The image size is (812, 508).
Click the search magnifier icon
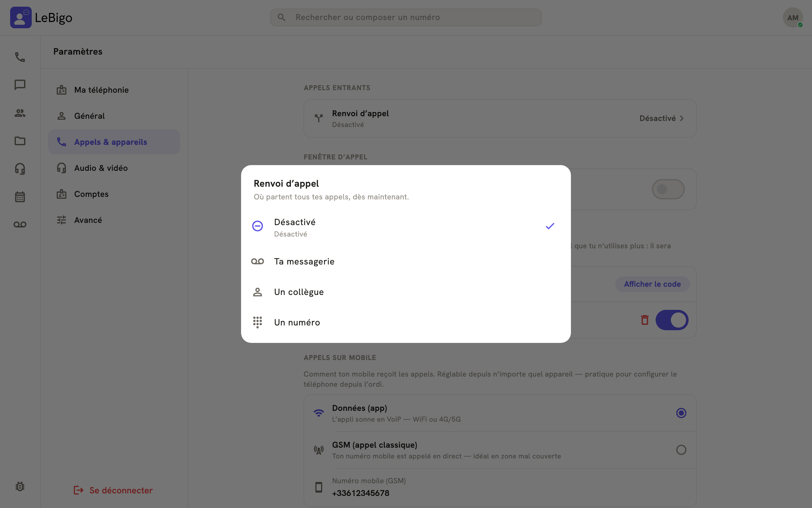(282, 17)
